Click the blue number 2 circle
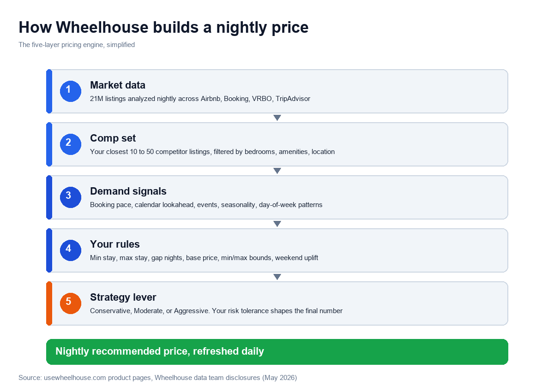The image size is (554, 392). [71, 144]
